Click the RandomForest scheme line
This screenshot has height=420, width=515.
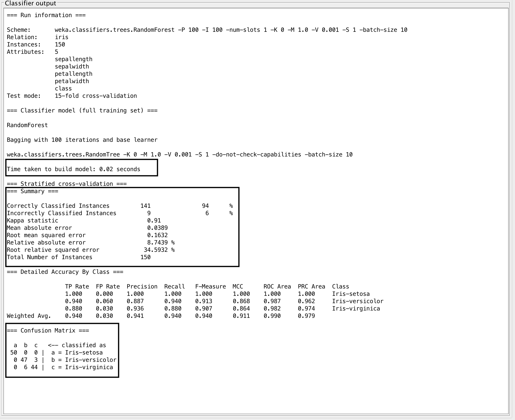tap(231, 30)
